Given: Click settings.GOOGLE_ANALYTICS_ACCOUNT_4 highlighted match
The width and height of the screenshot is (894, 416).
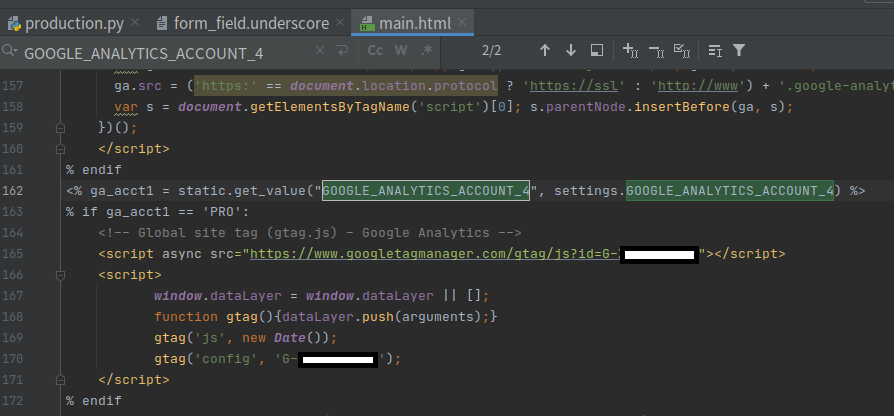Looking at the screenshot, I should pyautogui.click(x=730, y=191).
